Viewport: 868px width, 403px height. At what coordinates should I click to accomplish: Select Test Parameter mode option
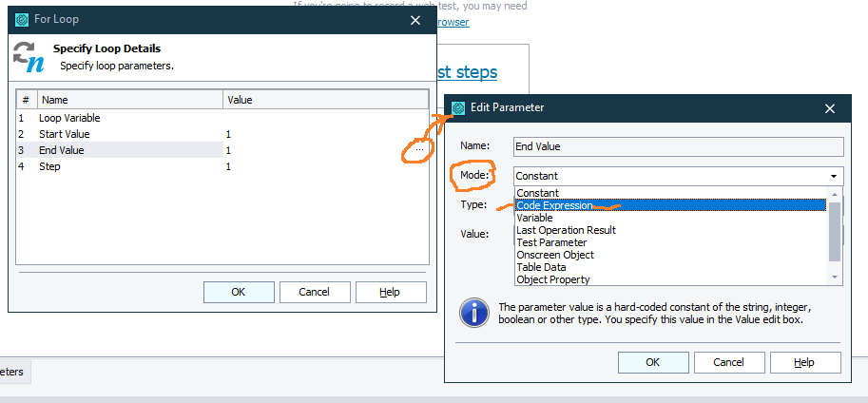[670, 242]
